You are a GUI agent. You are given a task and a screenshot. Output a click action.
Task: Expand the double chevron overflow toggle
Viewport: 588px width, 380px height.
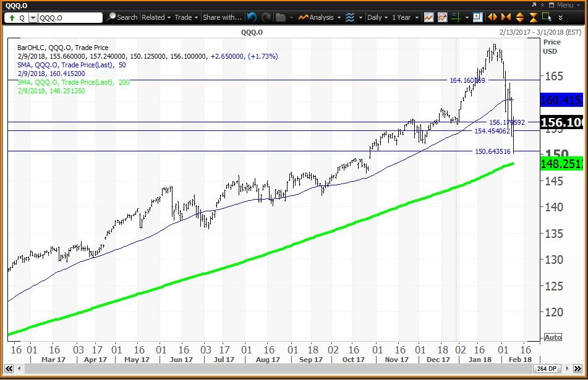tap(560, 17)
